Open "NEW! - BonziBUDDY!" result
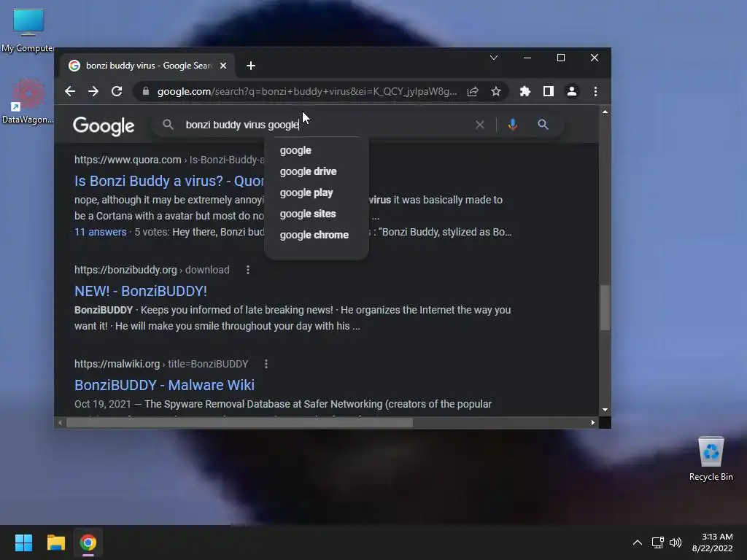 [x=141, y=291]
